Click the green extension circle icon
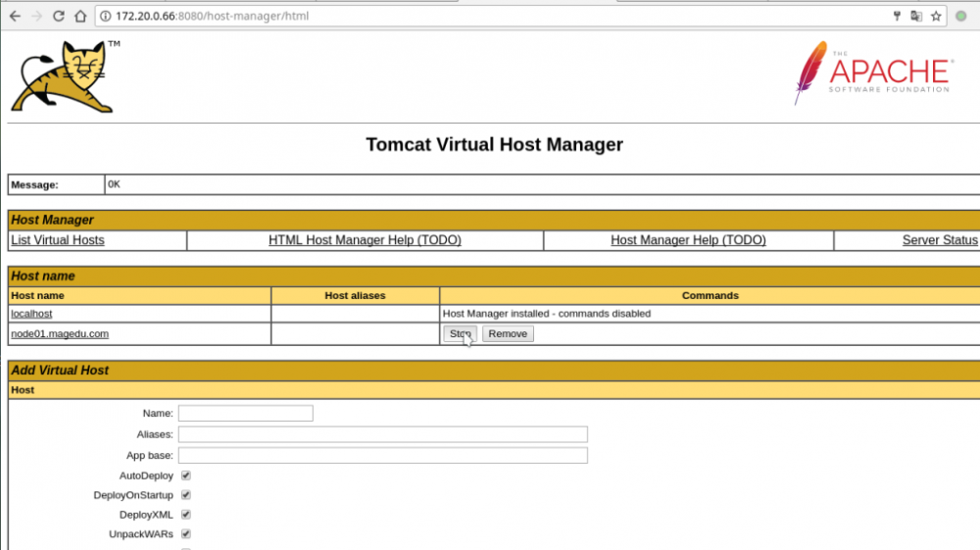The height and width of the screenshot is (550, 980). click(961, 17)
